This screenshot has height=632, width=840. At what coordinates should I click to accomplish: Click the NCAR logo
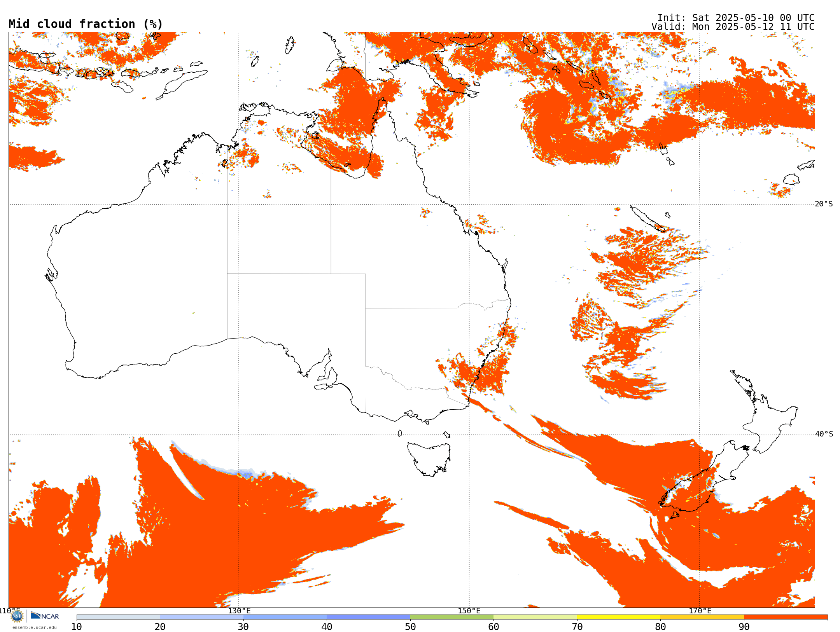coord(45,616)
